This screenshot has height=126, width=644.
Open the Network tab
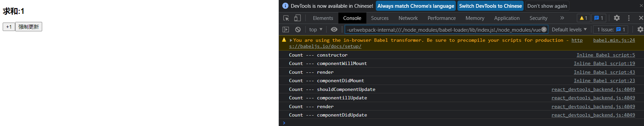tap(408, 18)
